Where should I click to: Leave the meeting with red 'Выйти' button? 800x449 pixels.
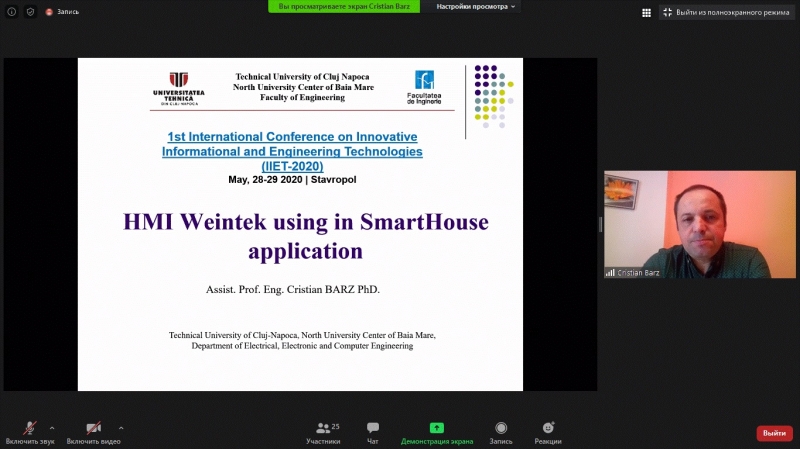[774, 433]
